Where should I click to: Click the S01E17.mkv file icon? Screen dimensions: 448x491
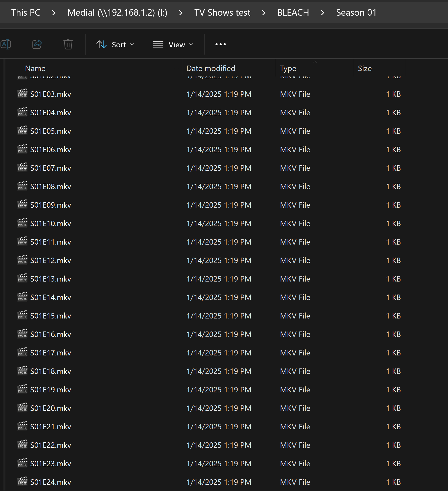tap(22, 352)
